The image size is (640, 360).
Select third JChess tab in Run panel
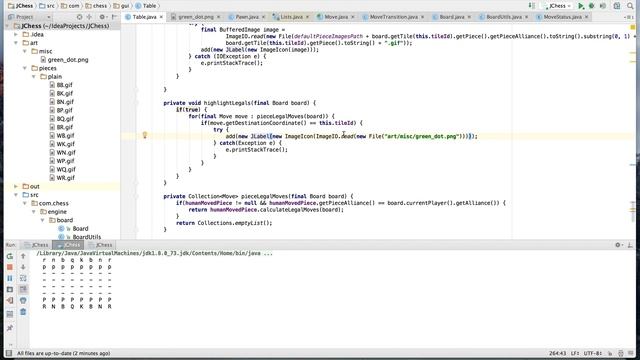click(x=100, y=245)
